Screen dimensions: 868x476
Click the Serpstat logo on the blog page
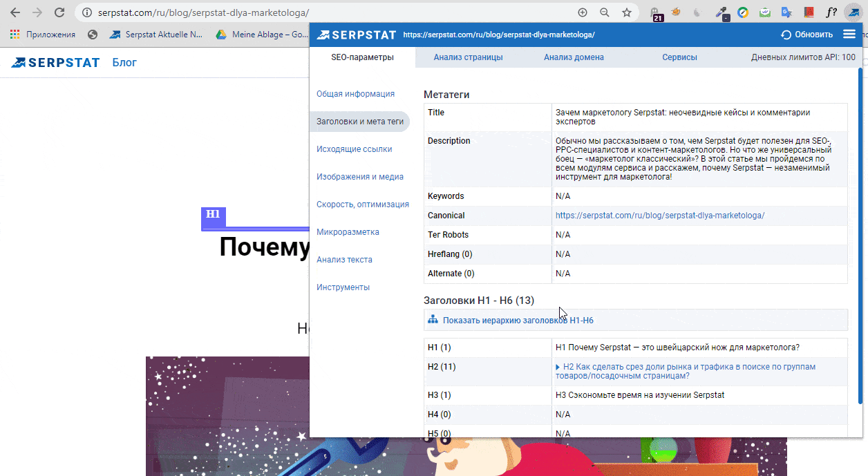(x=55, y=63)
